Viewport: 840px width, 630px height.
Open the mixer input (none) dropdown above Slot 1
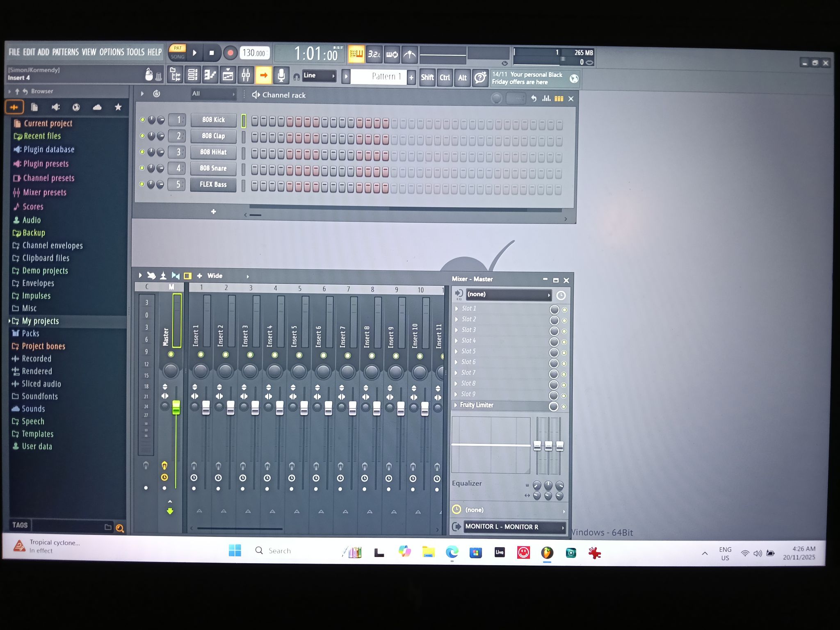[509, 294]
